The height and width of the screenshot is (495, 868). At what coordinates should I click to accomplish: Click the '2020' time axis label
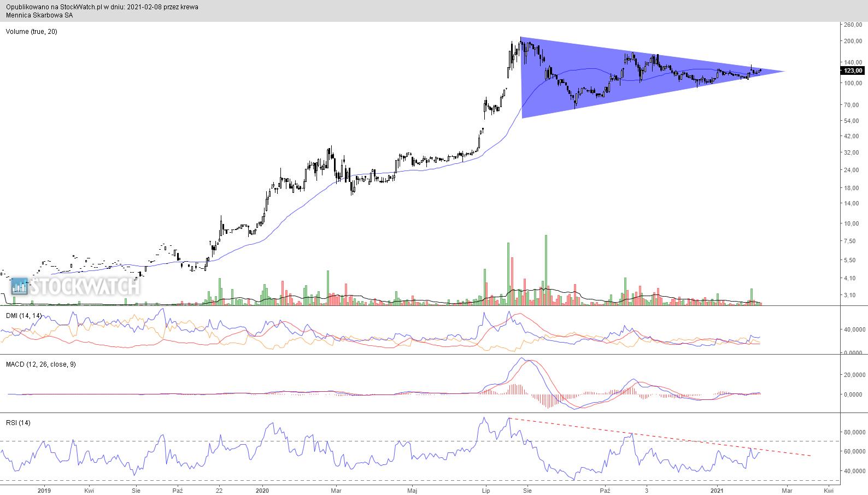[x=262, y=490]
